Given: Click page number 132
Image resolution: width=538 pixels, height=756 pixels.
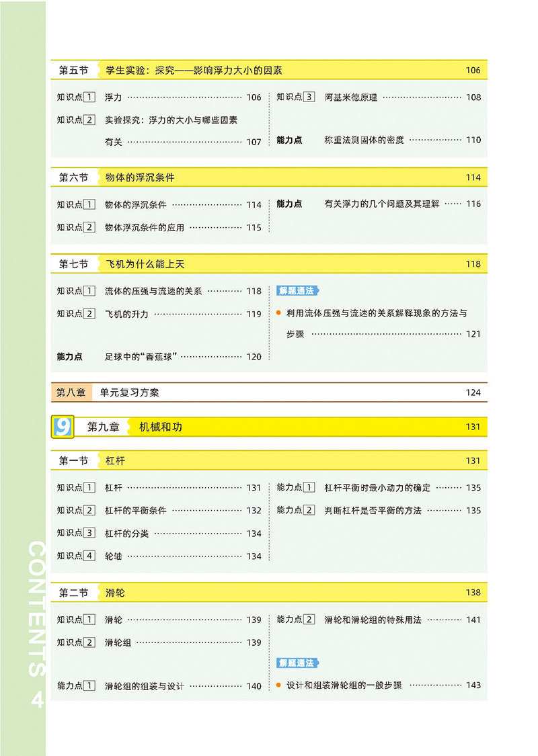Looking at the screenshot, I should [x=254, y=511].
